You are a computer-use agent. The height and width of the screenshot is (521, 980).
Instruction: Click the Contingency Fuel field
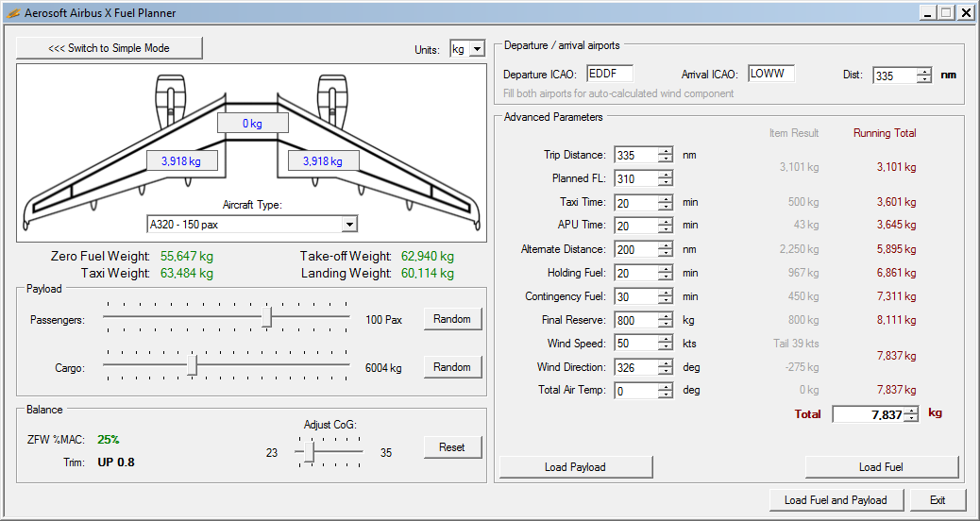coord(636,296)
